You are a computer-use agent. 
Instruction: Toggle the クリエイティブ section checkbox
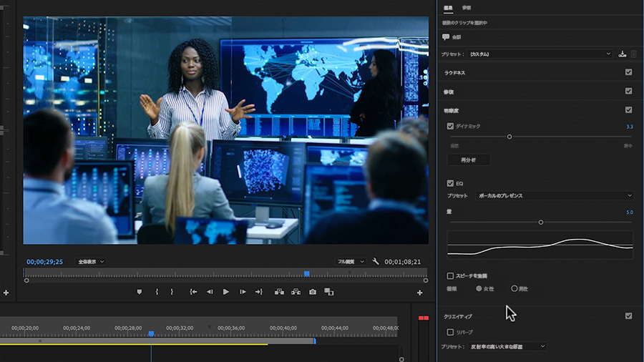pos(628,315)
